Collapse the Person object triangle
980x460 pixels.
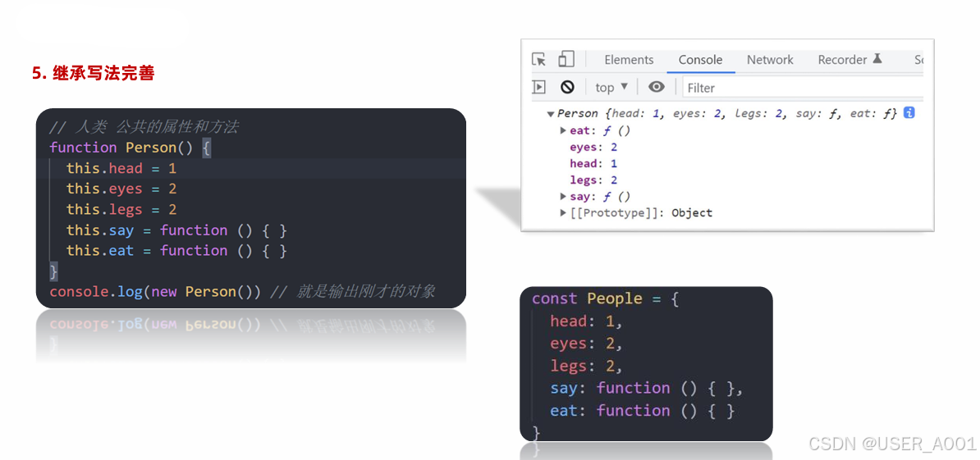pos(551,114)
